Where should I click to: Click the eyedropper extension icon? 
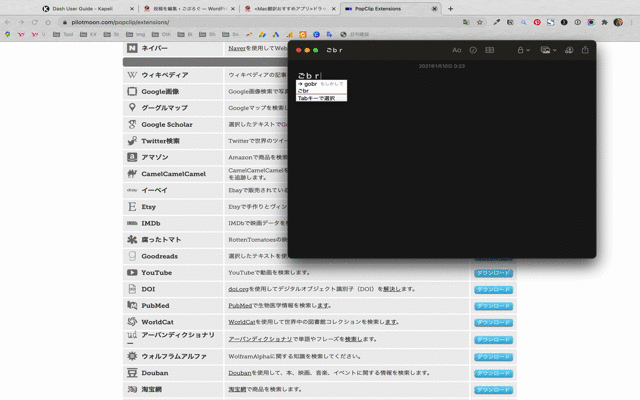pyautogui.click(x=496, y=22)
